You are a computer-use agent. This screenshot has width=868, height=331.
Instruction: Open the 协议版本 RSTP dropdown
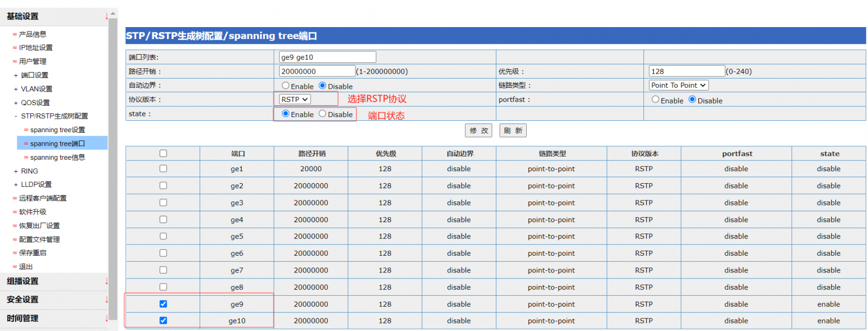295,99
